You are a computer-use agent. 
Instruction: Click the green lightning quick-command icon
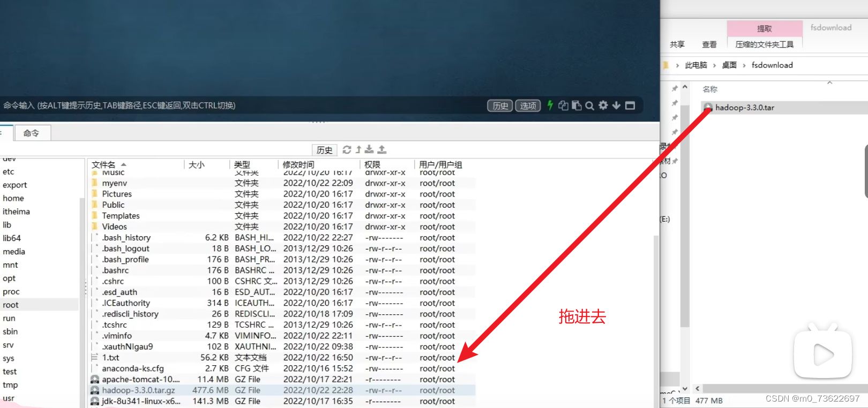(x=550, y=105)
